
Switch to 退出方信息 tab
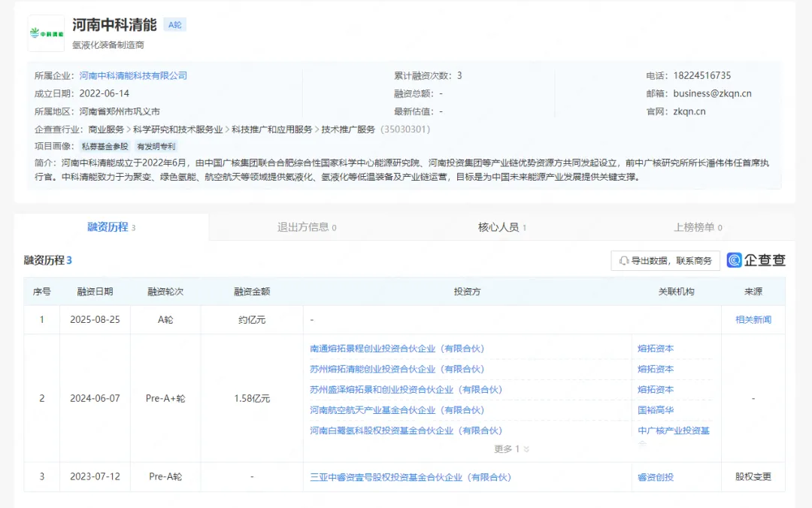tap(307, 227)
